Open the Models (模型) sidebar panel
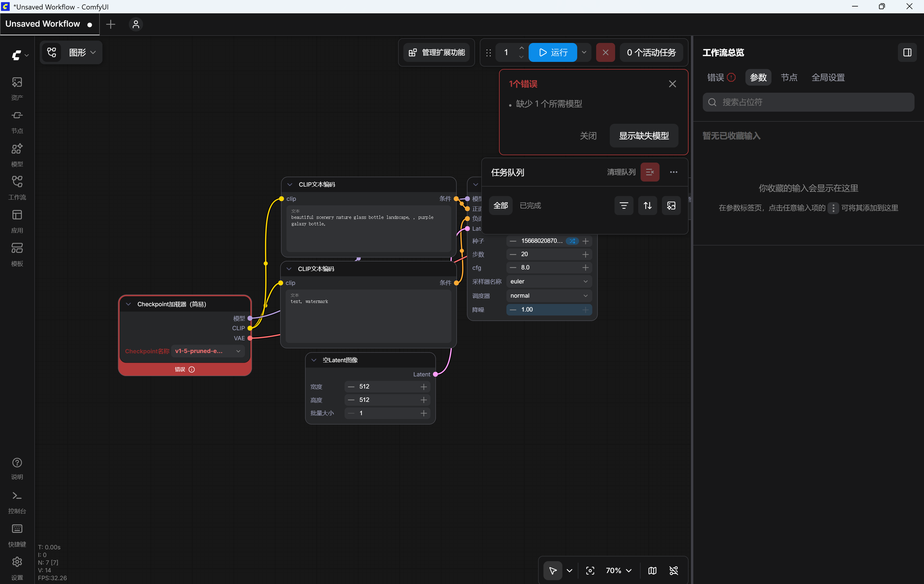Screen dimensions: 924x584 [x=17, y=155]
